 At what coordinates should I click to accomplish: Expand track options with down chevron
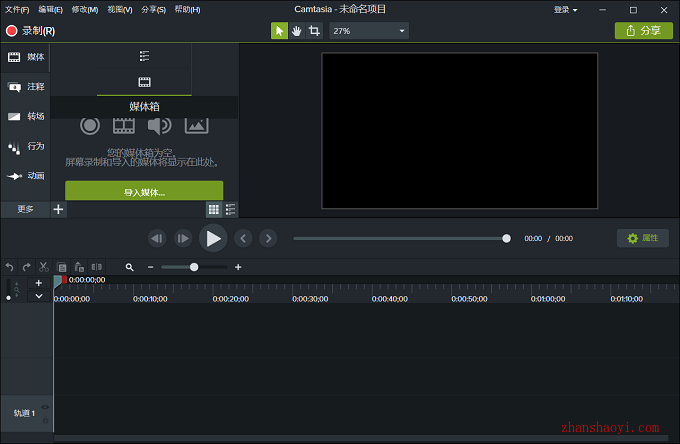coord(39,296)
